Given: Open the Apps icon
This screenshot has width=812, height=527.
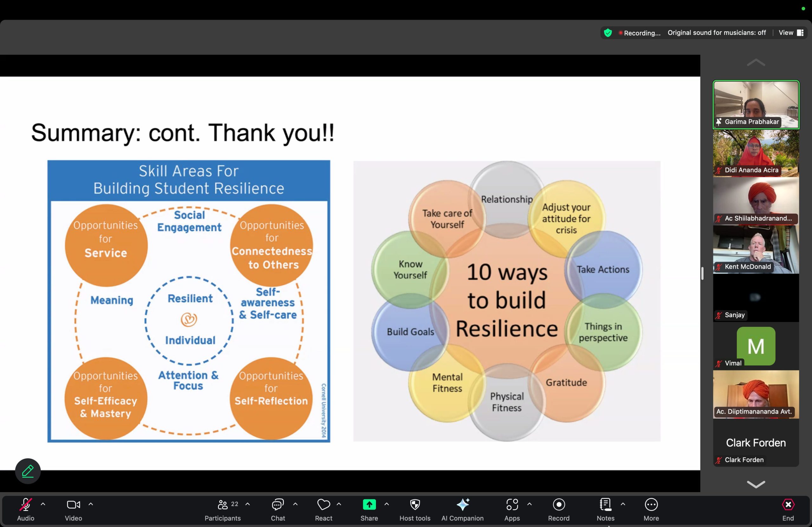Looking at the screenshot, I should tap(512, 505).
